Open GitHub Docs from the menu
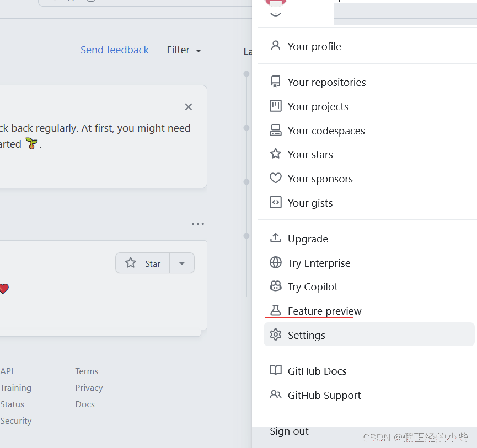 point(317,371)
